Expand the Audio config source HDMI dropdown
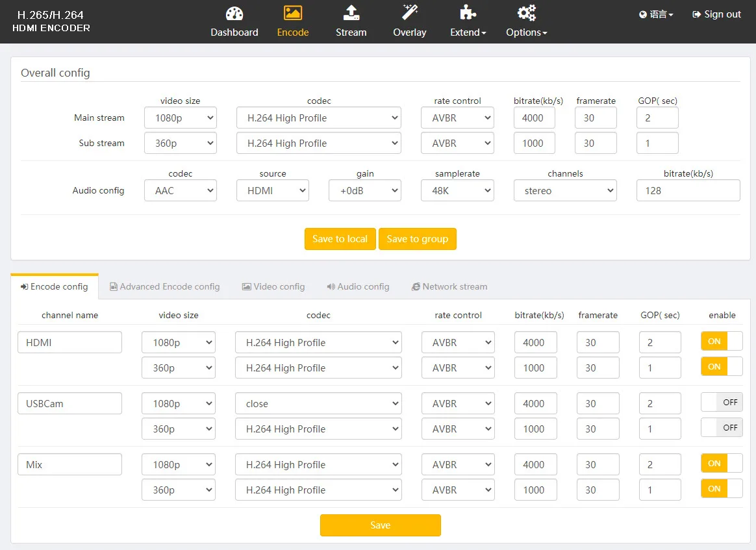Image resolution: width=756 pixels, height=550 pixels. click(272, 191)
